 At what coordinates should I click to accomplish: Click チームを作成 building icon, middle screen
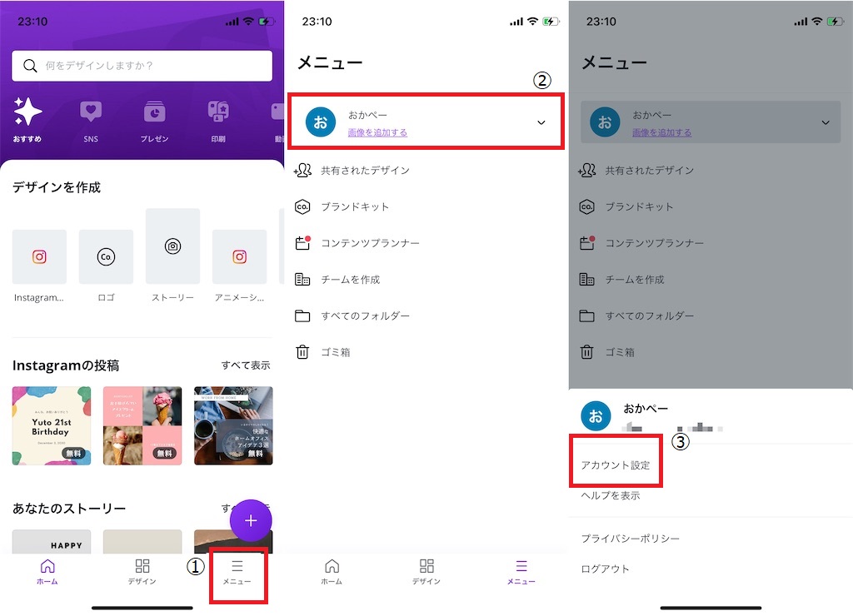(x=302, y=279)
